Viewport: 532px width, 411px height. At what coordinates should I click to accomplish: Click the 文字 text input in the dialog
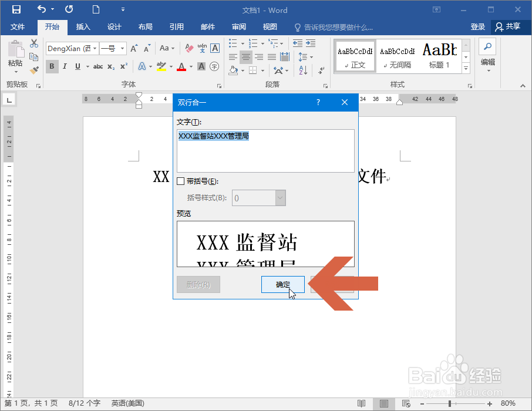coord(265,151)
